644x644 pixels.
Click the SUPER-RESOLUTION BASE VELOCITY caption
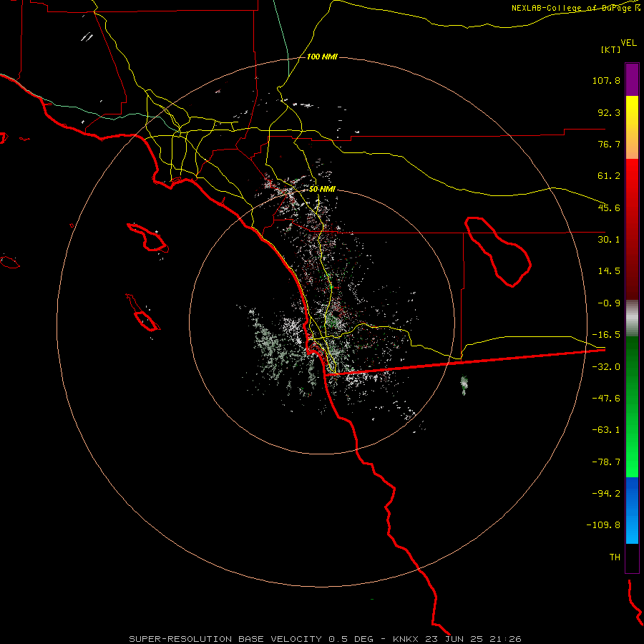coord(326,639)
